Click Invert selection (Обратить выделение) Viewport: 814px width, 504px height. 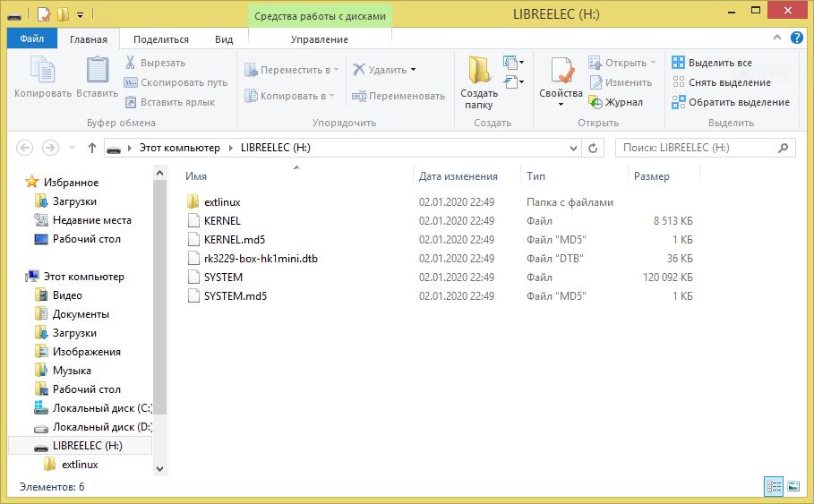[731, 102]
